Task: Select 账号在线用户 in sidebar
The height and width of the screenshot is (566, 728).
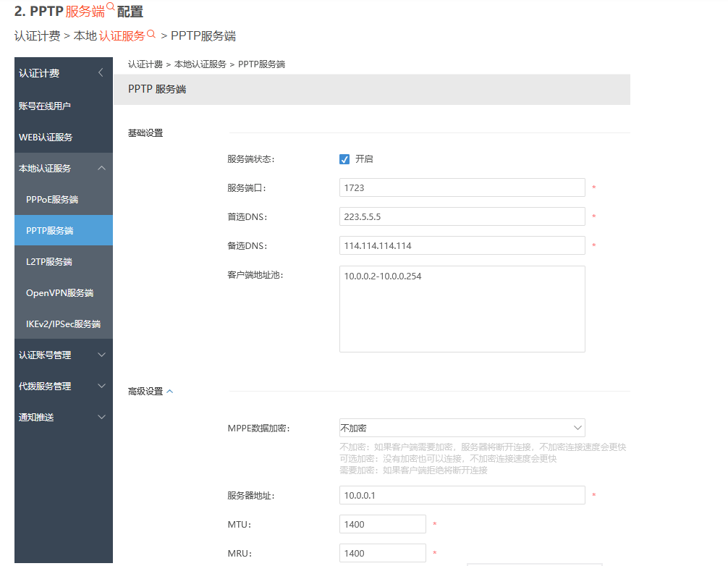Action: tap(64, 106)
